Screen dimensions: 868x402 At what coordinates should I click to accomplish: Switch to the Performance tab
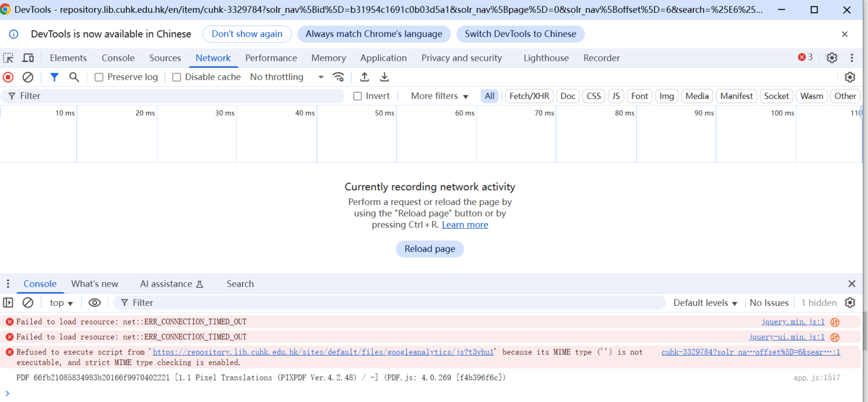point(271,58)
